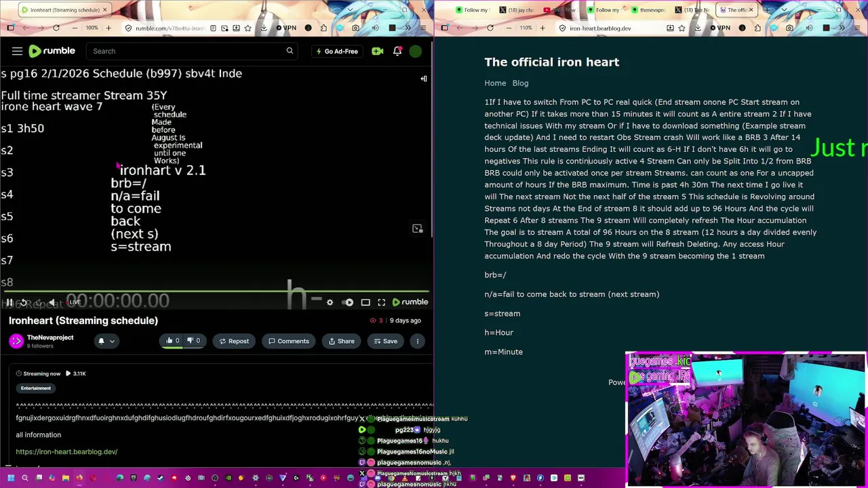The height and width of the screenshot is (488, 868).
Task: Open the three-dot more options menu
Action: [x=418, y=341]
